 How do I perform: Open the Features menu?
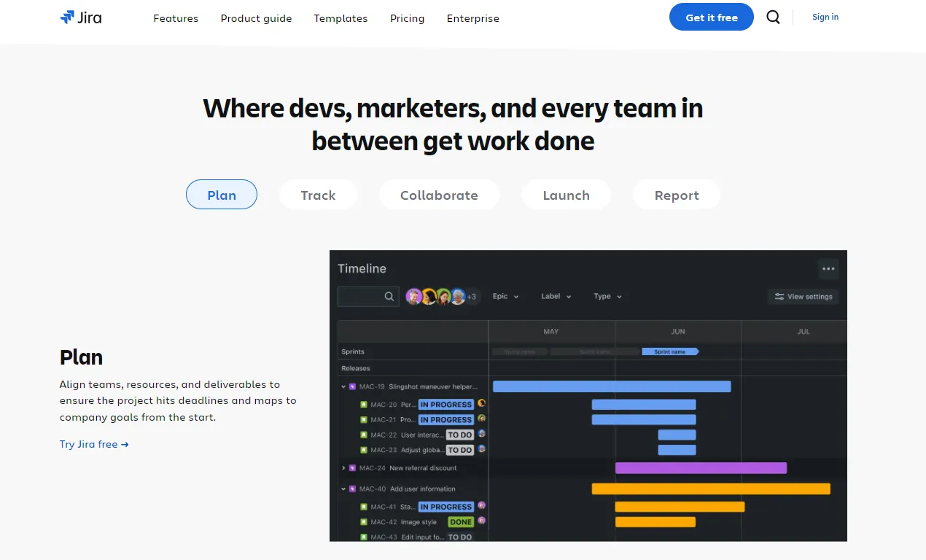(x=176, y=18)
